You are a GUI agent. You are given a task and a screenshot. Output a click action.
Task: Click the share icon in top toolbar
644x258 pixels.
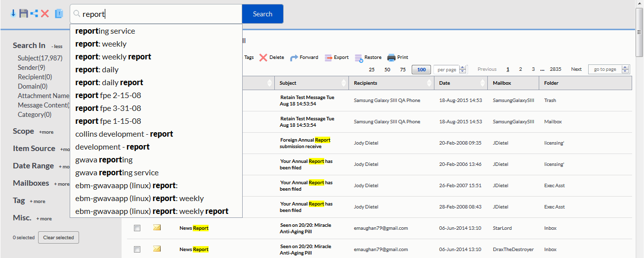pos(34,14)
